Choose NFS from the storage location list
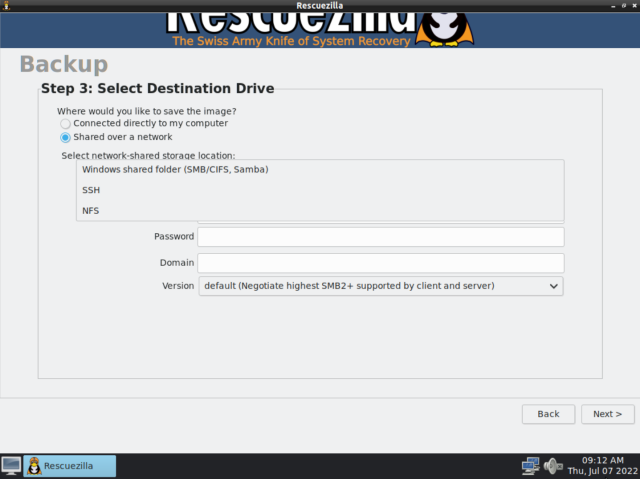This screenshot has height=479, width=640. click(320, 211)
